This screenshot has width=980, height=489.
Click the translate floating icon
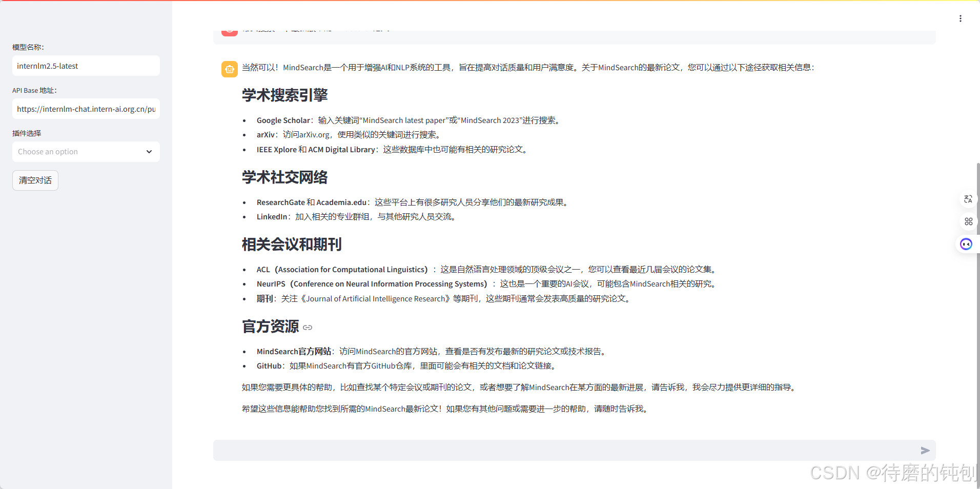968,199
